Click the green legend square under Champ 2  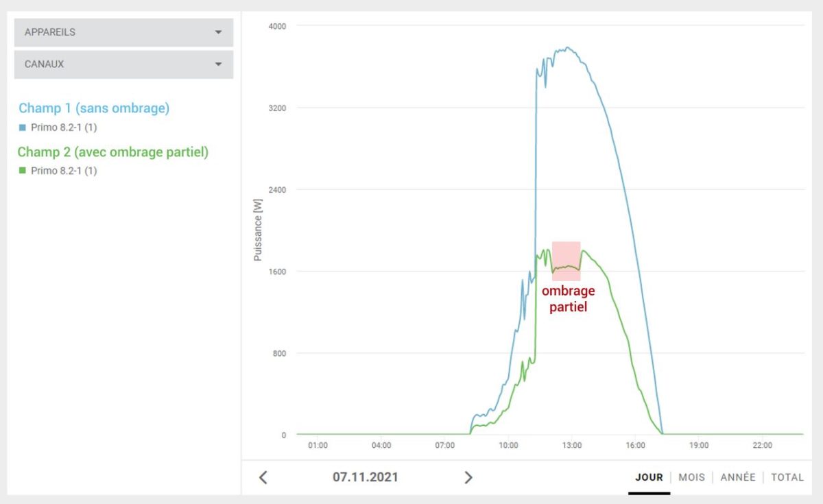pos(23,171)
